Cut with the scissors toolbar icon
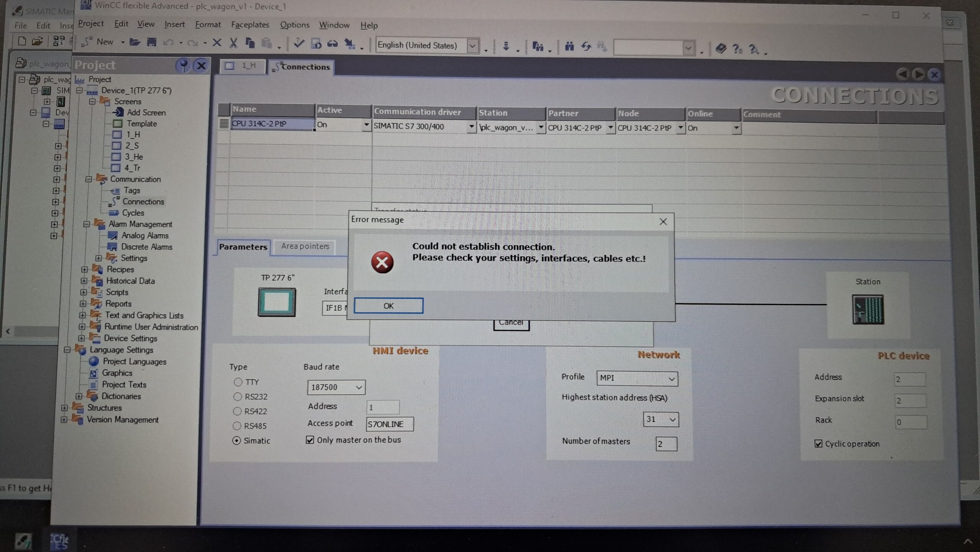Screen dimensions: 980x552 (x=233, y=43)
